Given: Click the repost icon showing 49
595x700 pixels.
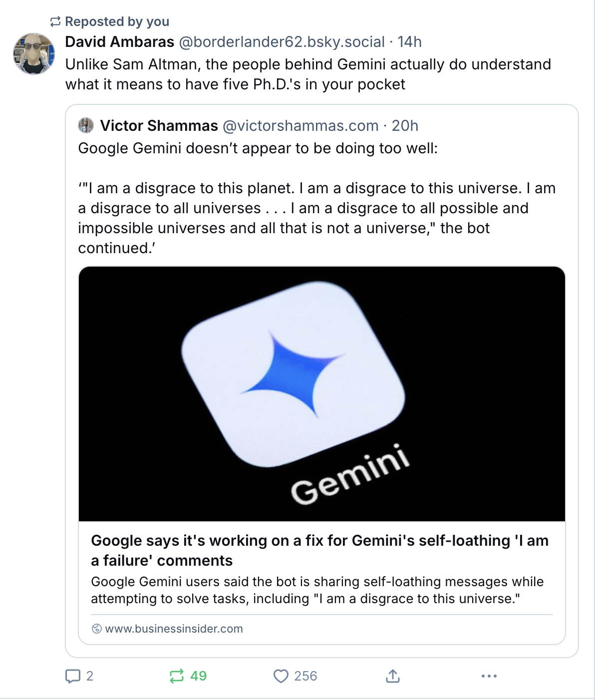Looking at the screenshot, I should pos(177,677).
